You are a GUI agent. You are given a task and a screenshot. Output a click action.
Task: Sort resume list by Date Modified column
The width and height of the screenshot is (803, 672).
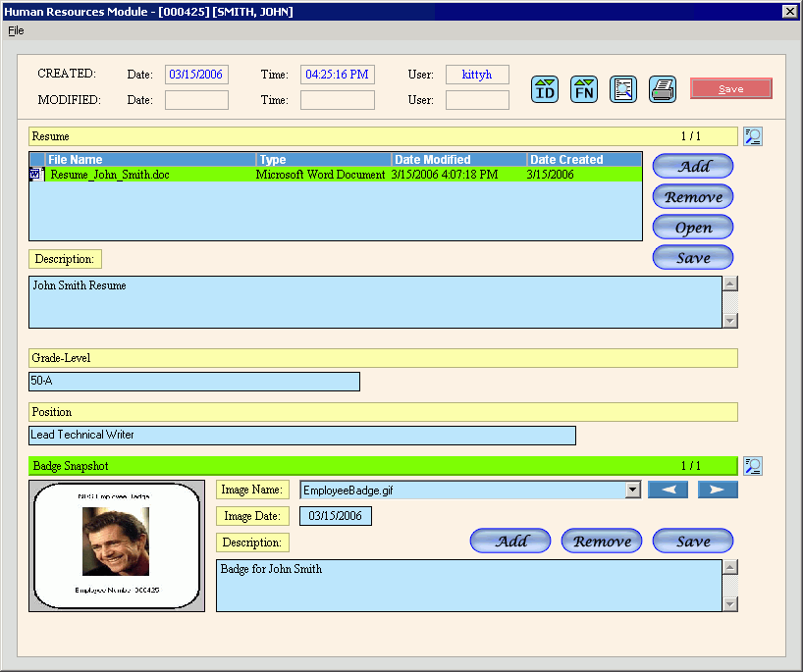[458, 159]
